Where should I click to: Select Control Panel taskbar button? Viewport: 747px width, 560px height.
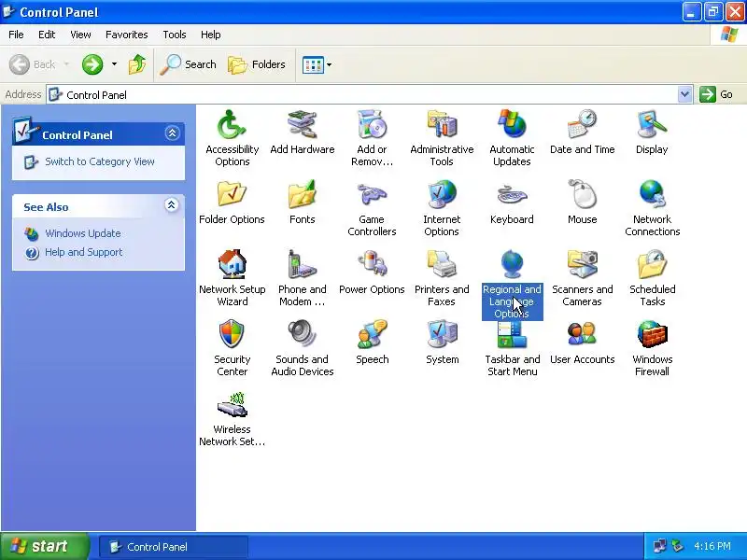point(174,547)
